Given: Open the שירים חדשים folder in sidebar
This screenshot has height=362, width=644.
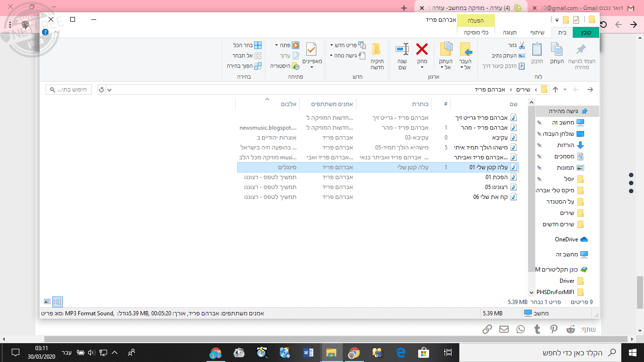Looking at the screenshot, I should click(563, 224).
